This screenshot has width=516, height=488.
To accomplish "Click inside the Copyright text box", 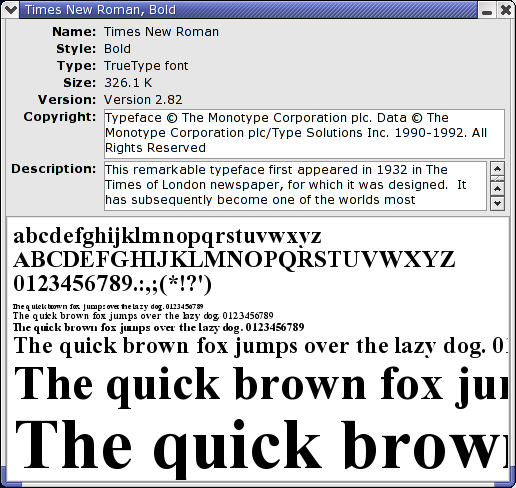I will (304, 133).
